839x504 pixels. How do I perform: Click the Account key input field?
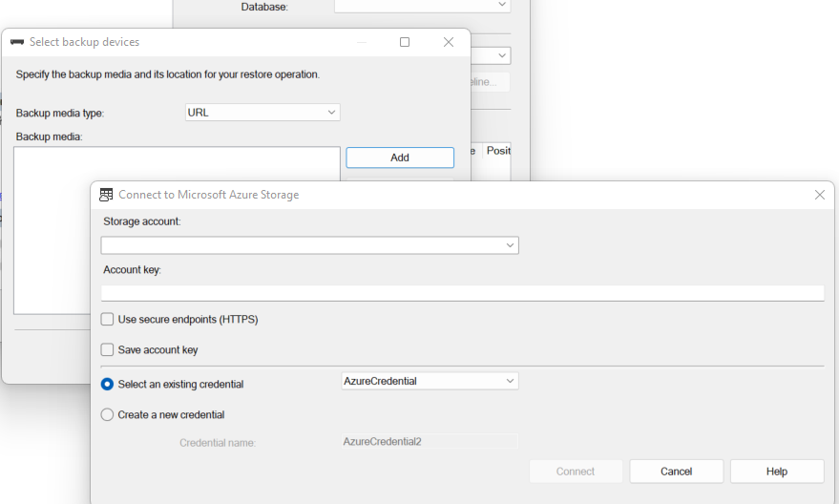pyautogui.click(x=462, y=293)
